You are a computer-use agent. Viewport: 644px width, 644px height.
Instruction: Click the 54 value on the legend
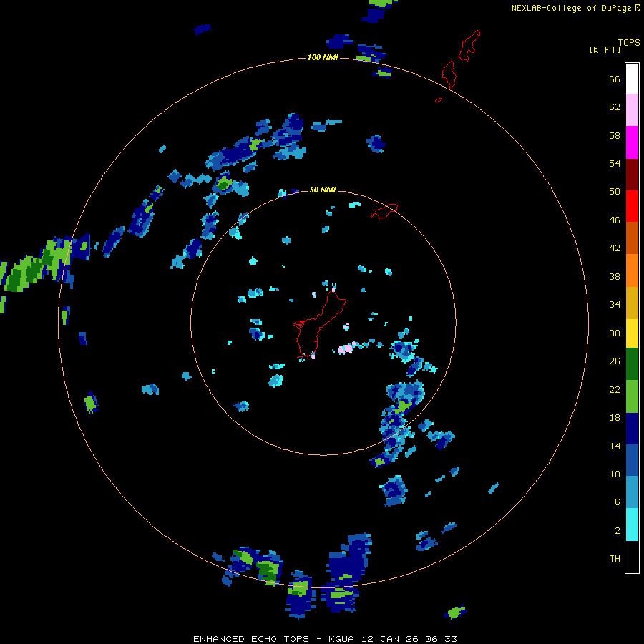point(615,163)
